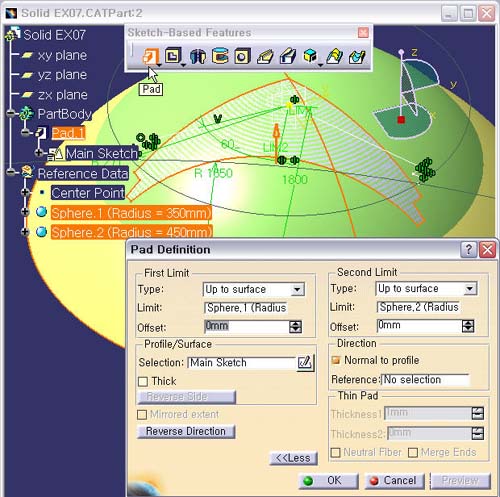The width and height of the screenshot is (500, 497).
Task: Click the Reverse Direction button
Action: [x=186, y=431]
